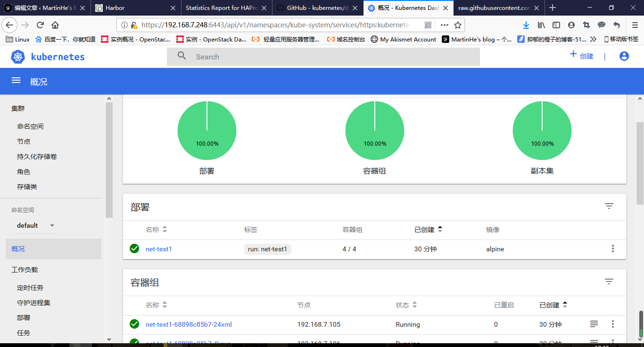Open the user account icon
Viewport: 644px width, 347px height.
(624, 56)
